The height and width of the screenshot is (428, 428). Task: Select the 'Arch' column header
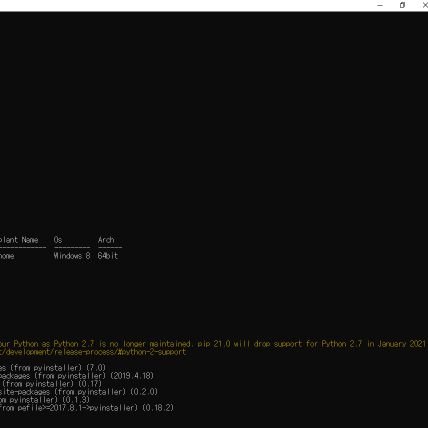point(106,240)
